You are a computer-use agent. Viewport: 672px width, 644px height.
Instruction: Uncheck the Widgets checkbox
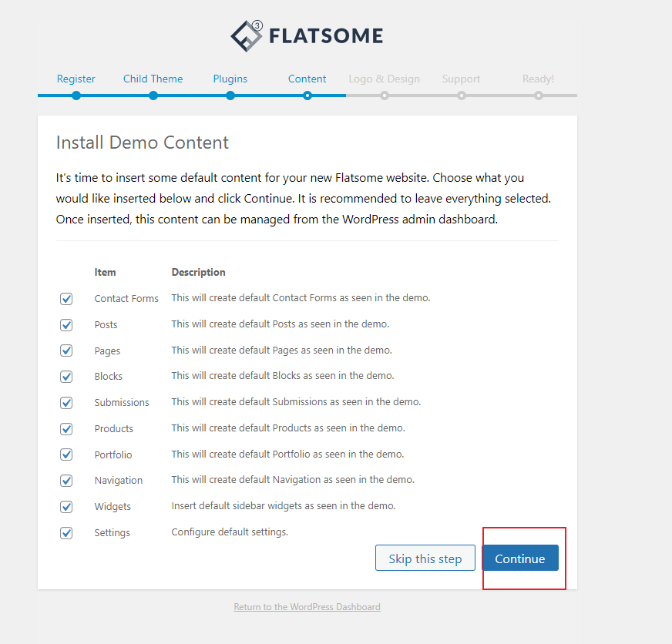tap(66, 507)
